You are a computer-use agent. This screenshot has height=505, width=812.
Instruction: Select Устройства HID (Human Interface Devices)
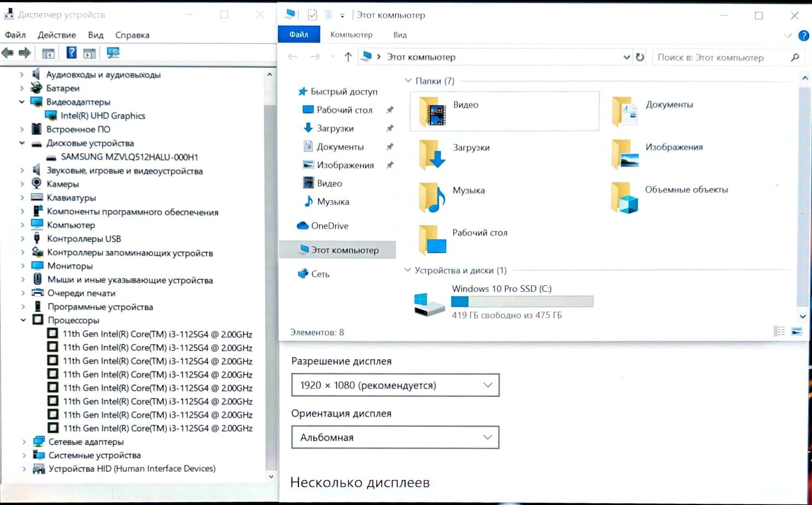[x=132, y=468]
